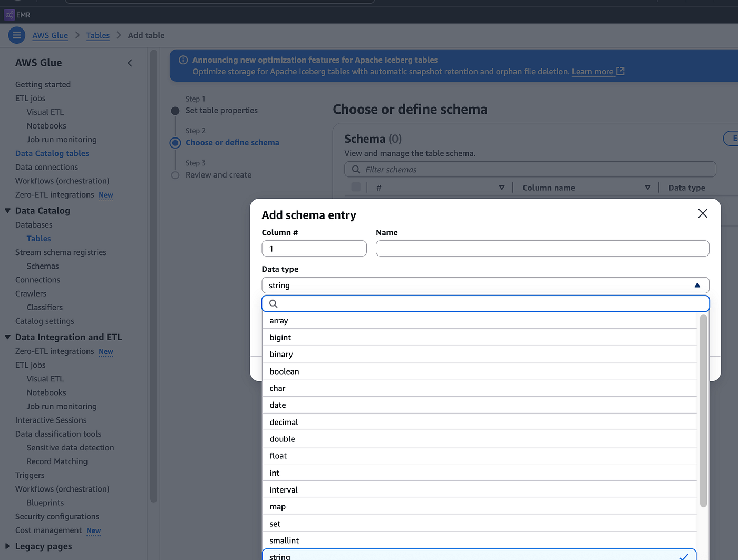Click the search icon in Filter schemas

[x=356, y=170]
